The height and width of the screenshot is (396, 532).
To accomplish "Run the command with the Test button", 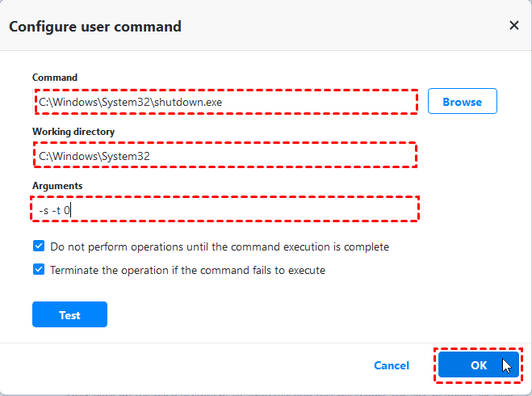I will pyautogui.click(x=69, y=315).
